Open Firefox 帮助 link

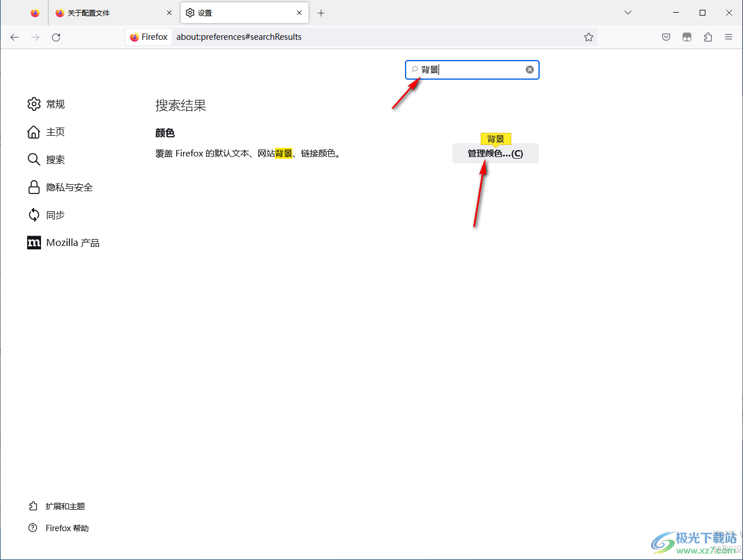(59, 528)
